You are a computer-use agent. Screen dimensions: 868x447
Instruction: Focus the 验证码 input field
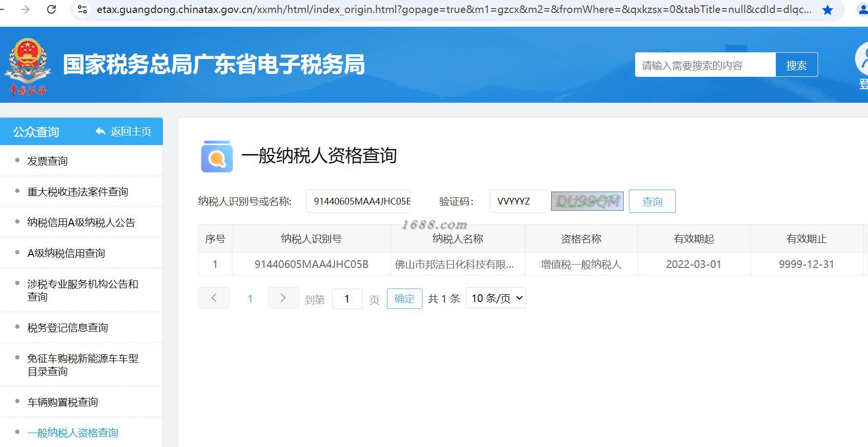point(518,201)
